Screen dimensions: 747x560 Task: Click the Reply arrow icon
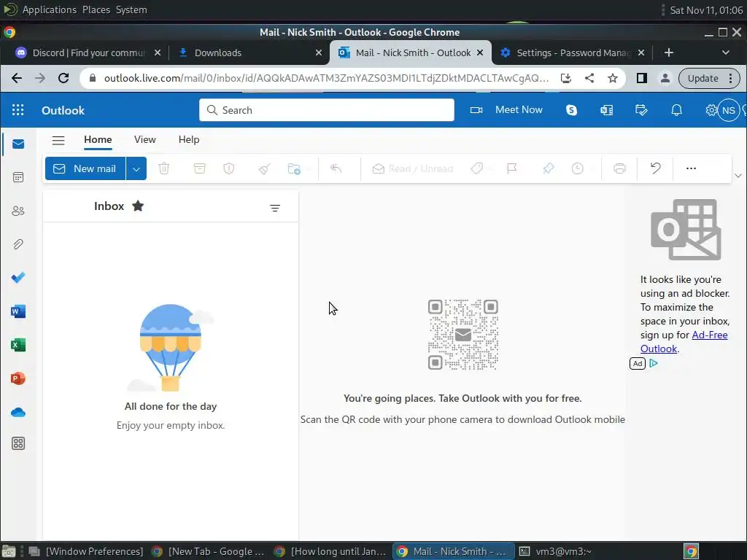336,168
